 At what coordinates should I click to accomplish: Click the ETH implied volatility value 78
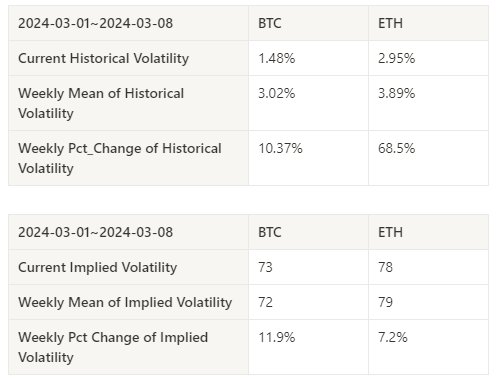385,267
